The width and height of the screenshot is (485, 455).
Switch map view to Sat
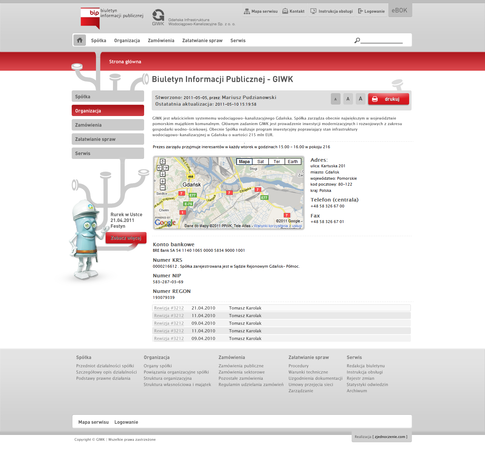[x=260, y=161]
